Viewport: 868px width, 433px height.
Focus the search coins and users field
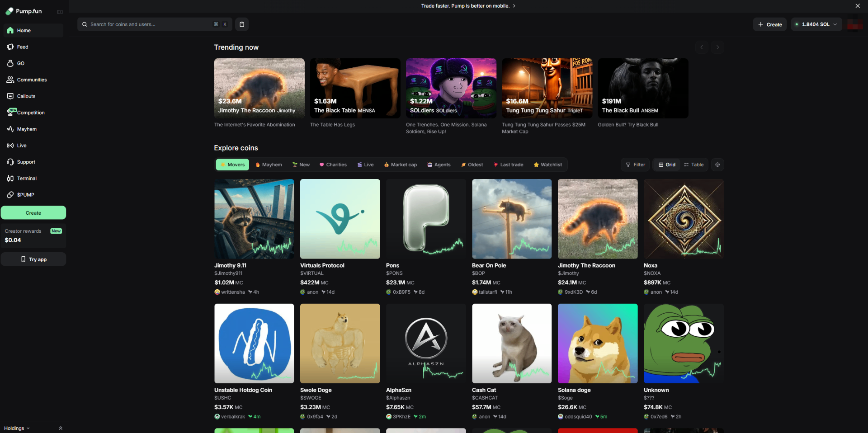pos(155,24)
